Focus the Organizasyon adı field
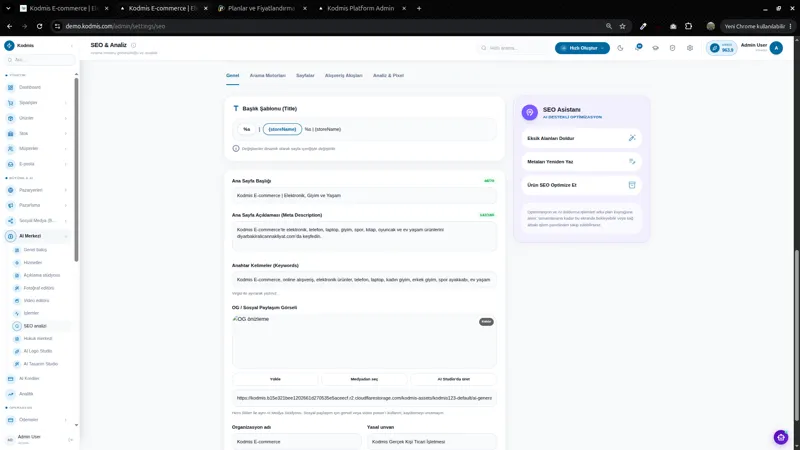Image resolution: width=800 pixels, height=450 pixels. [x=296, y=441]
